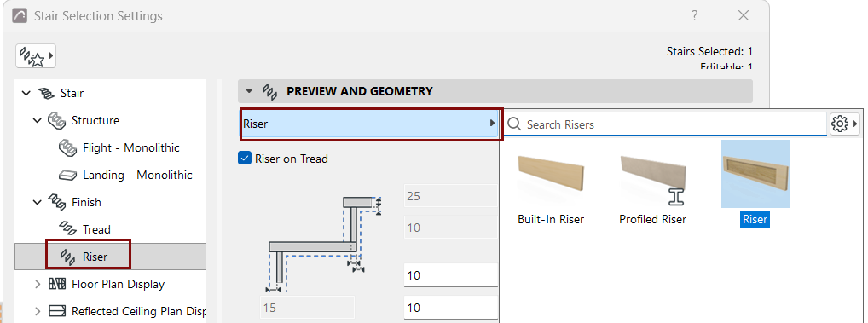Click the Stairs Selected: 1 text
Image resolution: width=868 pixels, height=323 pixels.
pyautogui.click(x=709, y=52)
